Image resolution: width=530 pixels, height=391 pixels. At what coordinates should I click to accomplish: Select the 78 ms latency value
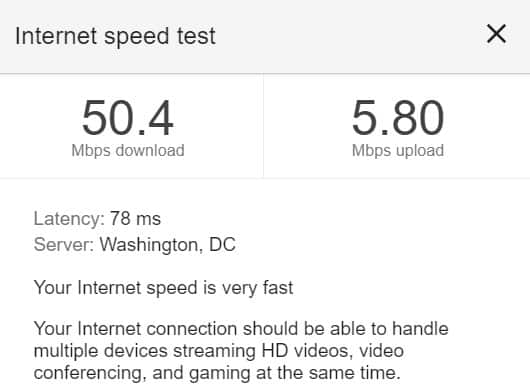click(135, 219)
